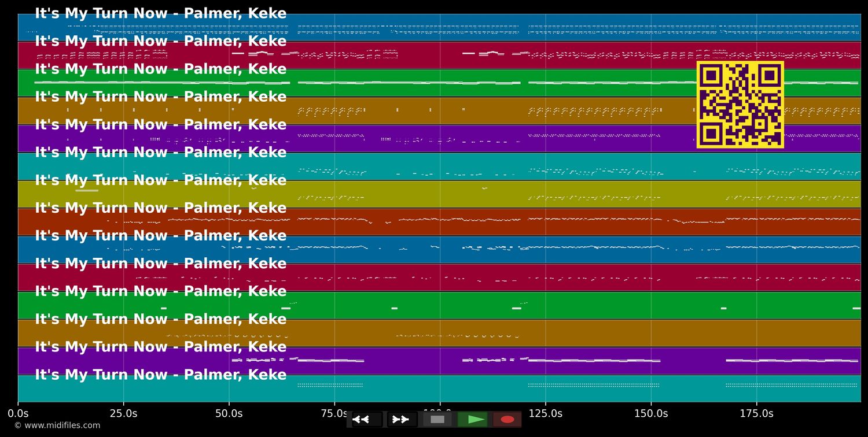Select the rust-red MIDI track lane
The image size is (868, 437).
439,222
